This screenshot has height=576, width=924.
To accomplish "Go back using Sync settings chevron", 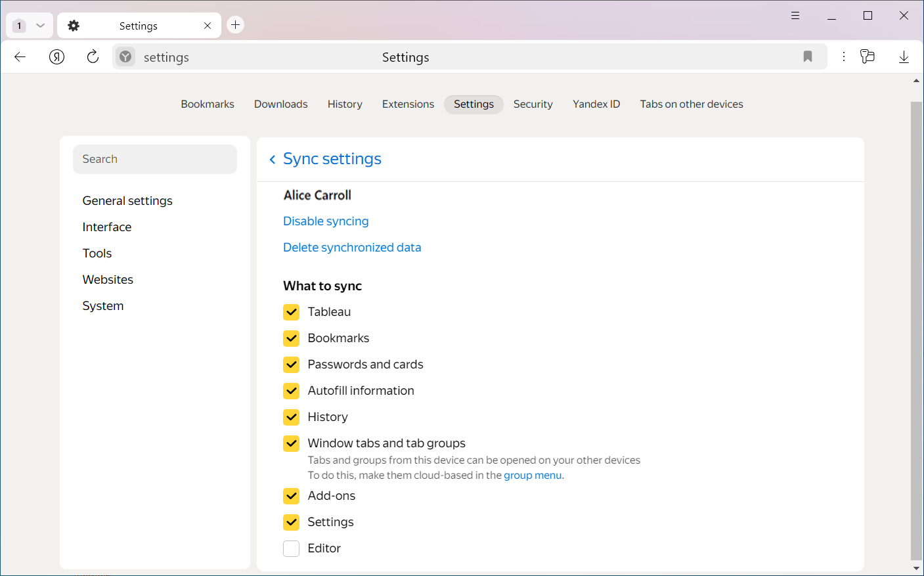I will (x=273, y=160).
